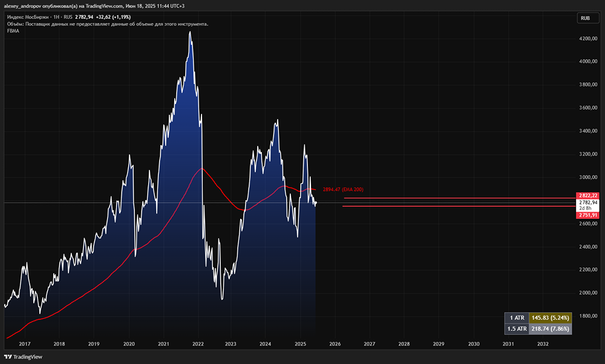This screenshot has width=605, height=364.
Task: Click the 1 ATR table cell
Action: click(517, 317)
